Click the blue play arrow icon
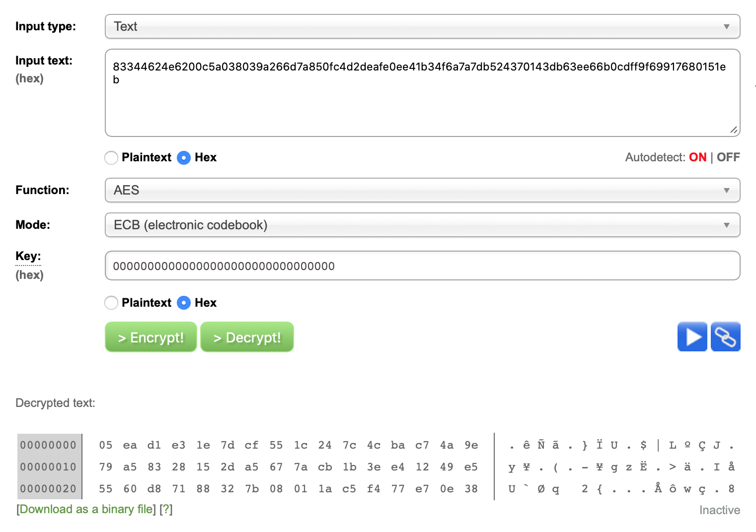Viewport: 756px width, 532px height. [x=692, y=337]
